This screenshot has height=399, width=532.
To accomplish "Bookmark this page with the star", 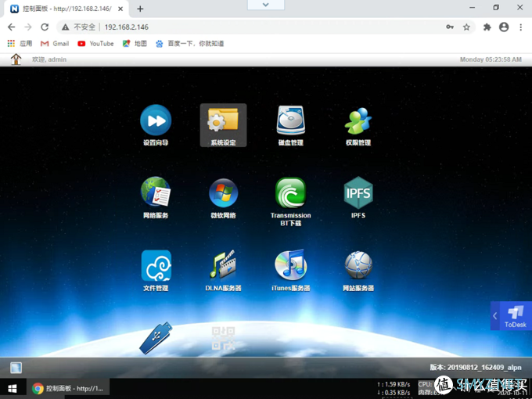I will coord(466,27).
